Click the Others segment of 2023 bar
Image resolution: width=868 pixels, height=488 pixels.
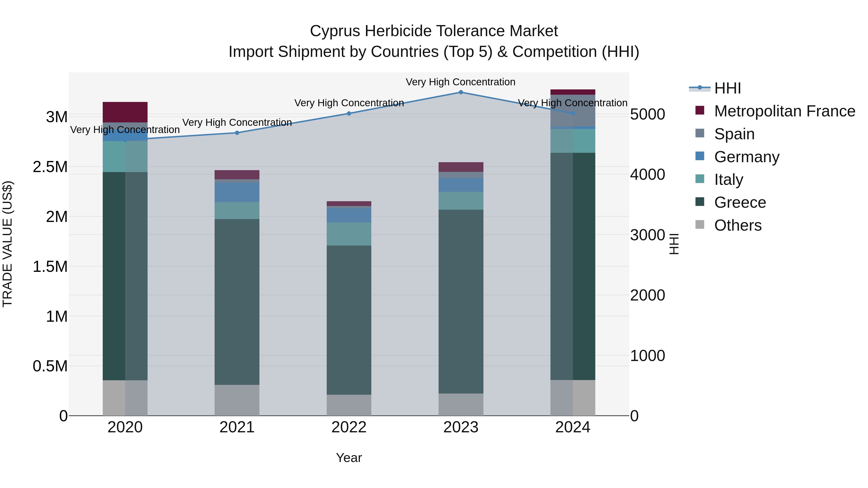pos(461,404)
